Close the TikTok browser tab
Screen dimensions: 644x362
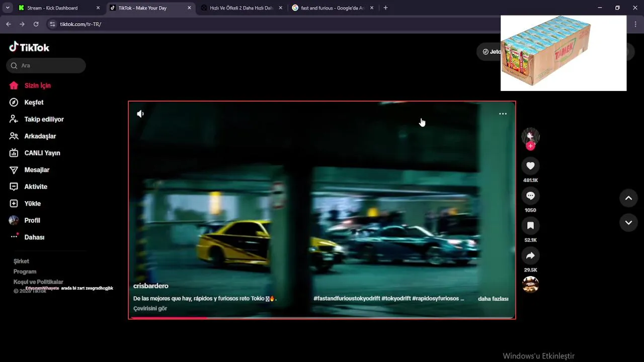coord(189,8)
